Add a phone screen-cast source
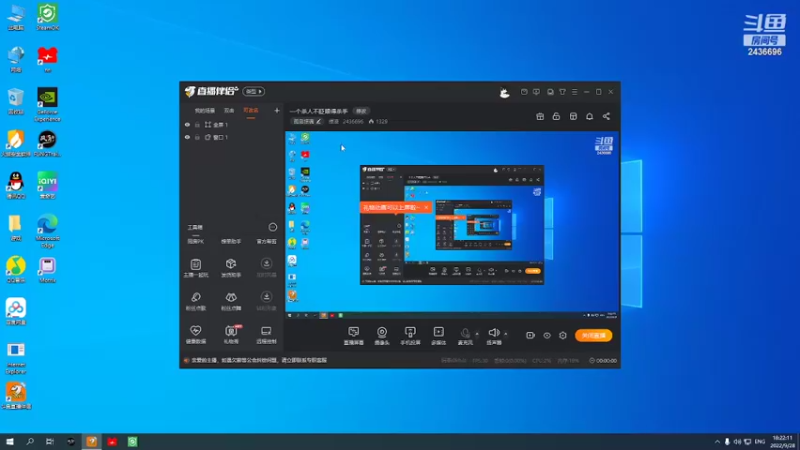This screenshot has height=450, width=800. point(410,335)
